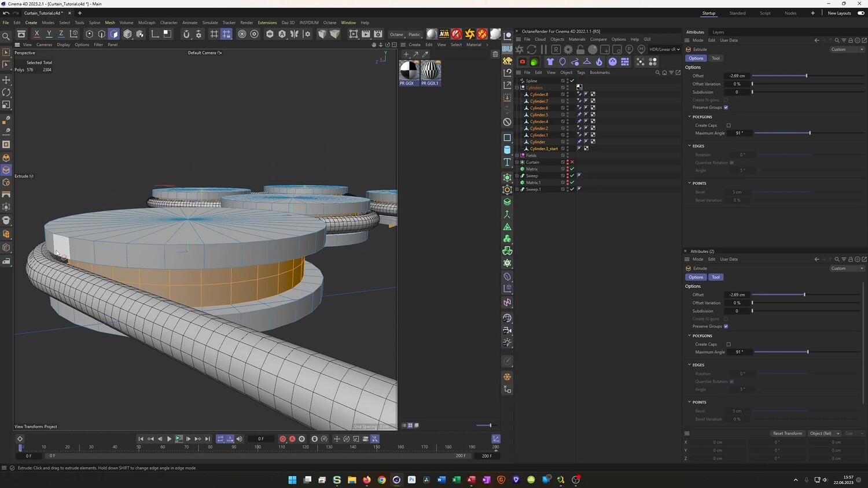Click the Octane restart render refresh icon
Viewport: 868px width, 488px height.
[x=531, y=50]
